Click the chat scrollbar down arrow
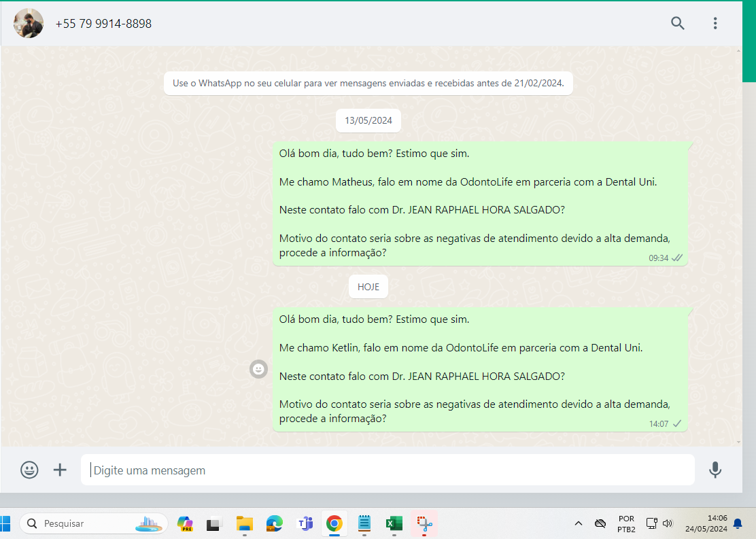 738,442
